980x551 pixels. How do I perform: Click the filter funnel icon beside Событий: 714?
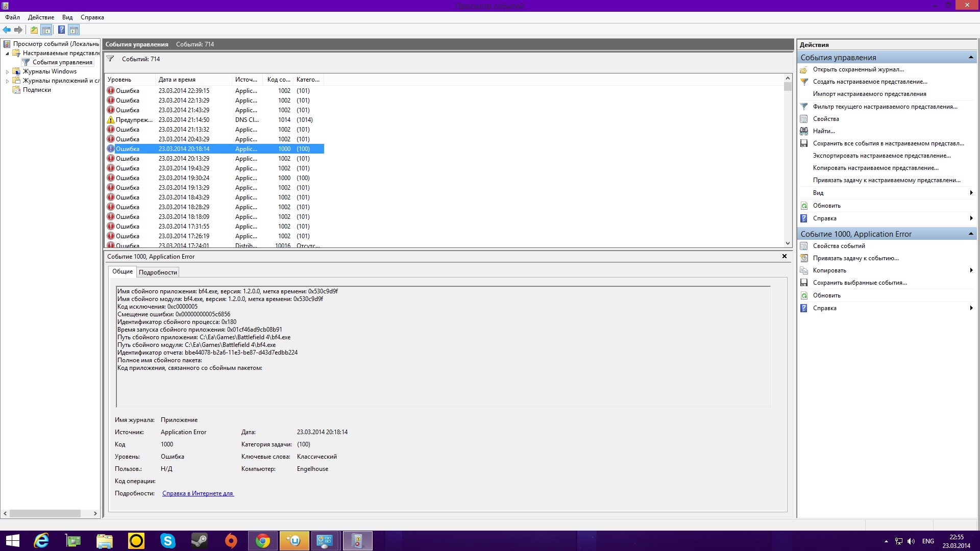click(110, 59)
